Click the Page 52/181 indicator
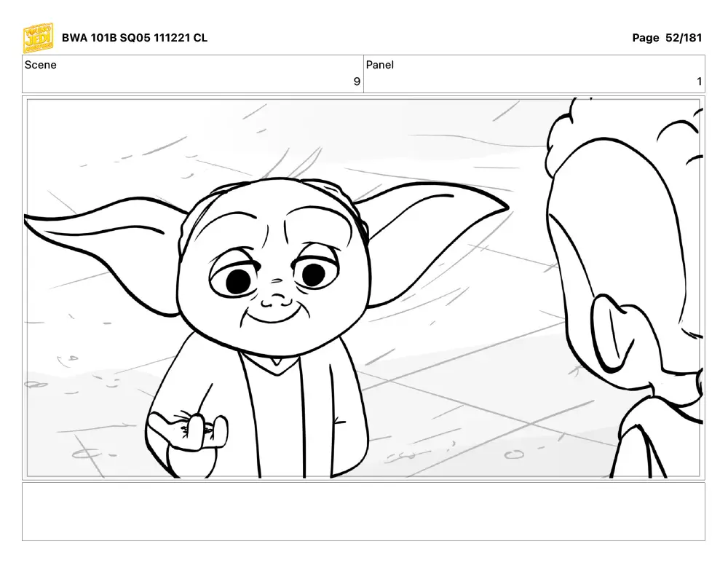Viewport: 728px width, 563px height. coord(667,38)
